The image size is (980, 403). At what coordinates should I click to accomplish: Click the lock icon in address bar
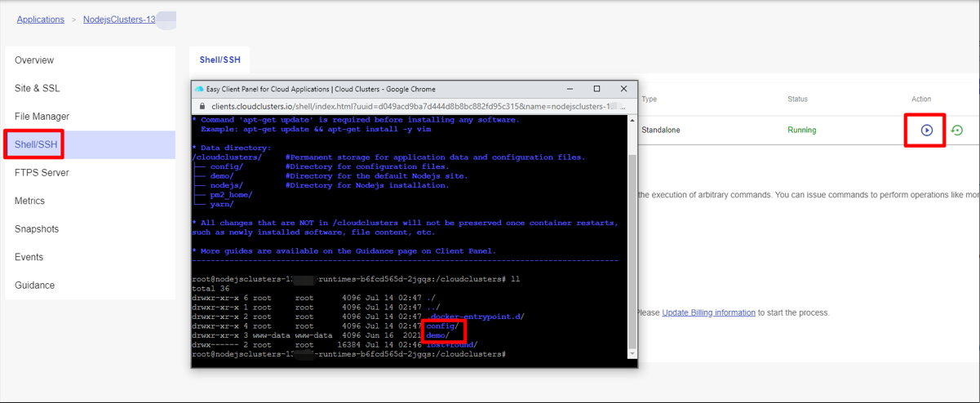pyautogui.click(x=202, y=106)
